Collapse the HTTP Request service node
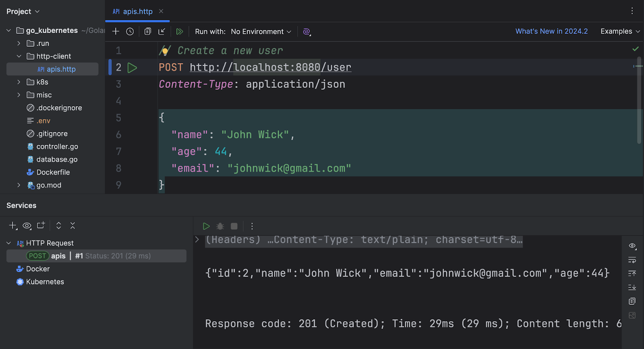Viewport: 644px width, 349px height. [x=8, y=243]
